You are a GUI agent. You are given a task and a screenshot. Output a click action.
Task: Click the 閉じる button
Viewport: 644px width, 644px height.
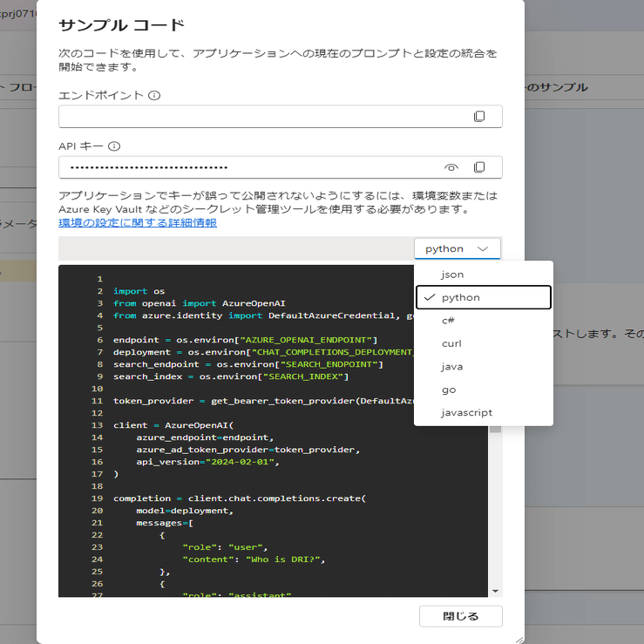pos(460,616)
